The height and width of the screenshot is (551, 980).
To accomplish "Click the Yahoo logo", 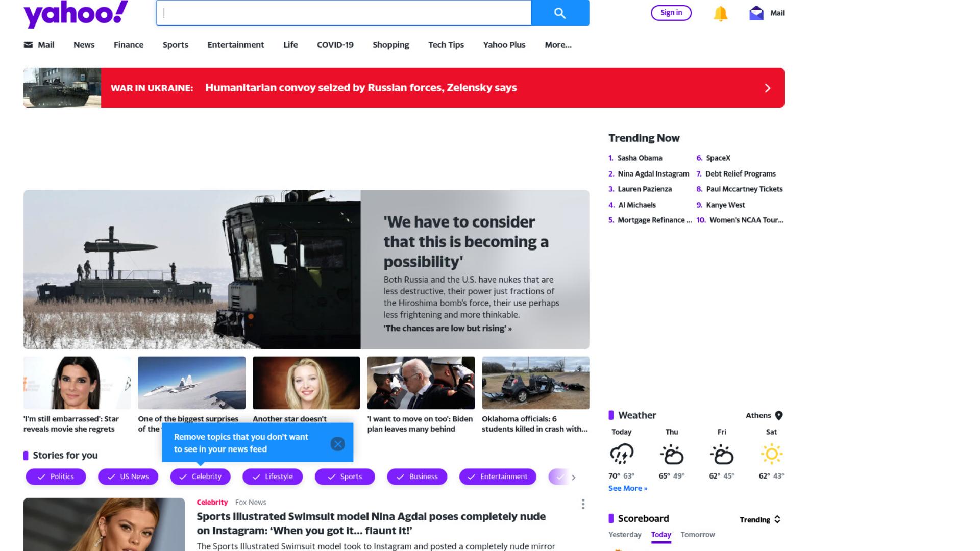I will tap(76, 13).
